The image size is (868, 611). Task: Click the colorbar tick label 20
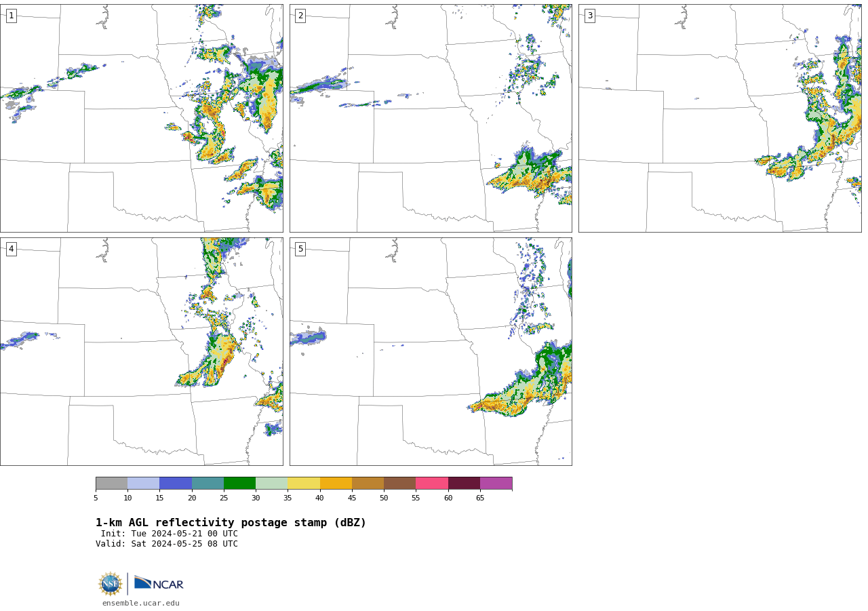(192, 498)
